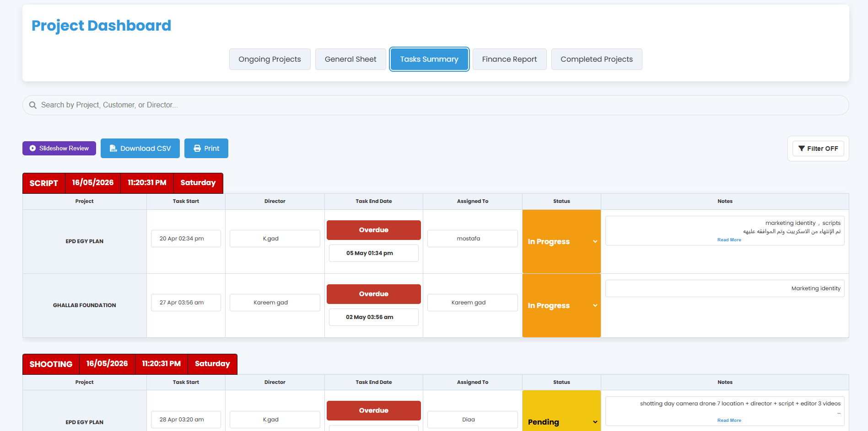Click task start 27 Apr 03:56 am
868x431 pixels.
click(186, 303)
